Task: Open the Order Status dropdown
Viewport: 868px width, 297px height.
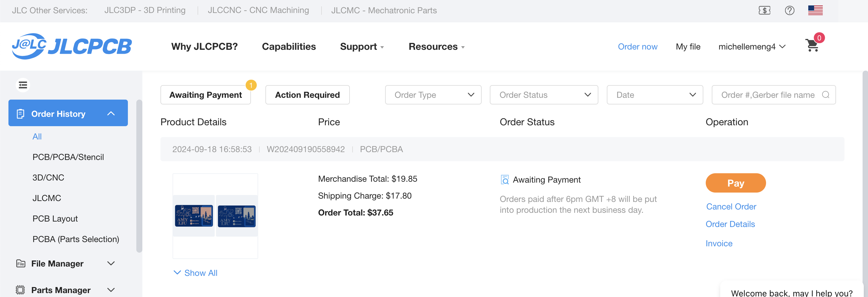Action: coord(543,95)
